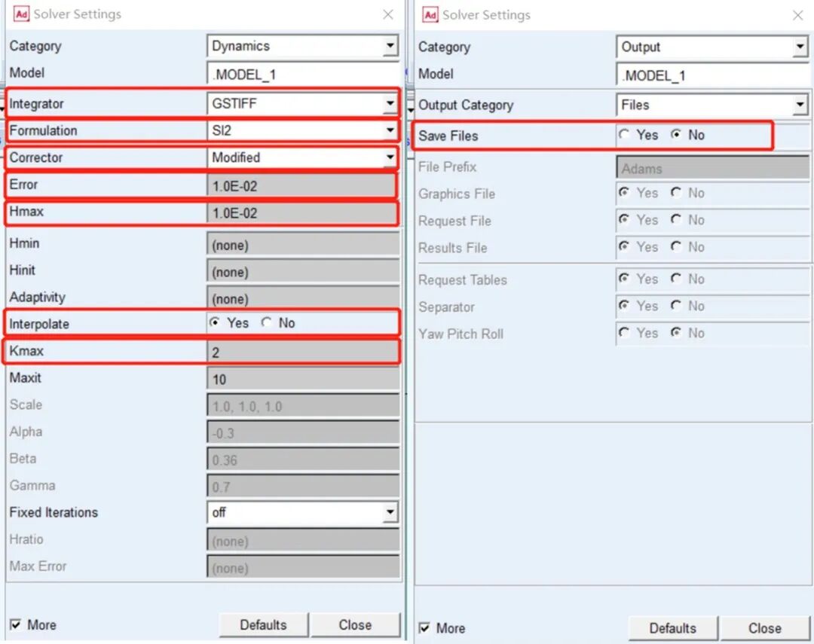Click the Hratio field
This screenshot has height=644, width=814.
tap(303, 541)
